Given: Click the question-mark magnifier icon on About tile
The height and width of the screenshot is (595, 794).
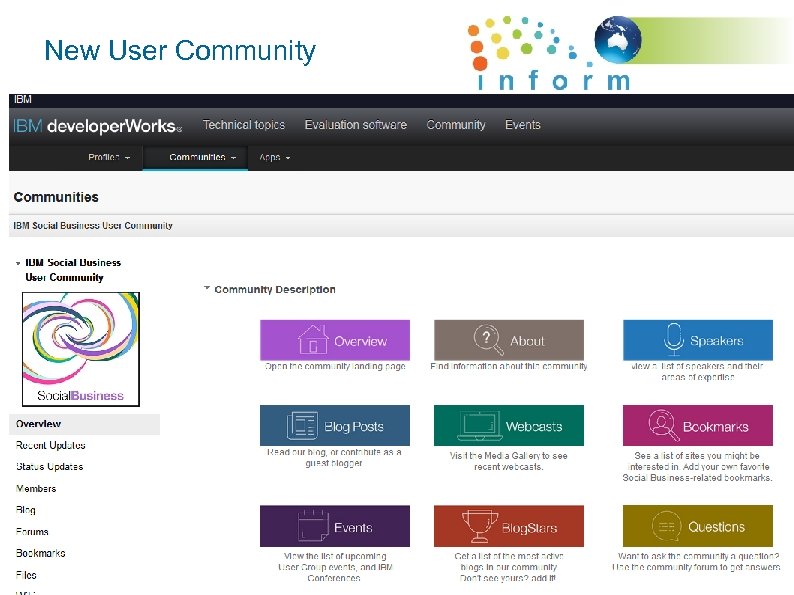Looking at the screenshot, I should tap(488, 339).
